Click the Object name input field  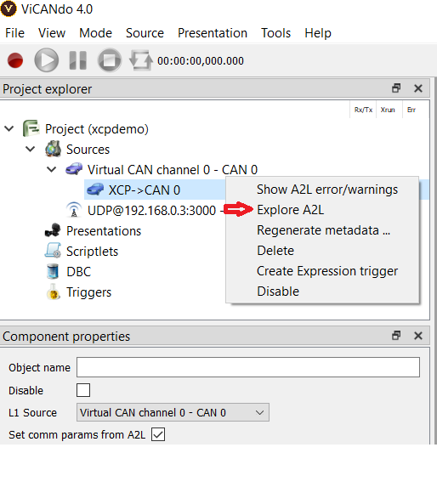[x=248, y=367]
